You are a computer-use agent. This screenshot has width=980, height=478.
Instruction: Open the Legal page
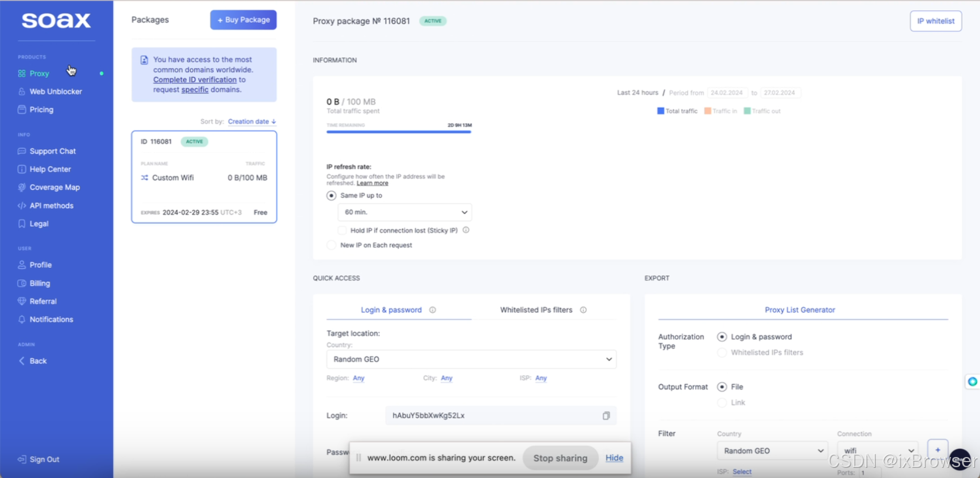(x=39, y=224)
